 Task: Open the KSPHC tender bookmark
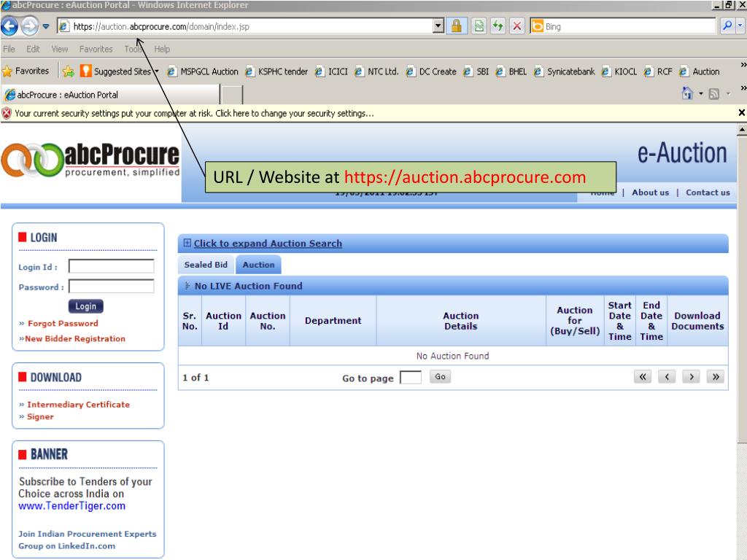pos(276,71)
